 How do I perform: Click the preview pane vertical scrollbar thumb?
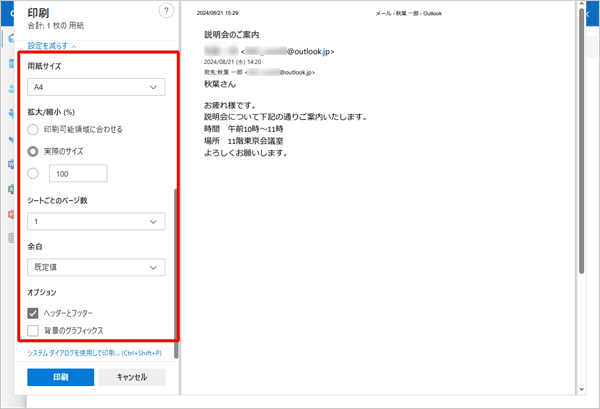coord(582,142)
